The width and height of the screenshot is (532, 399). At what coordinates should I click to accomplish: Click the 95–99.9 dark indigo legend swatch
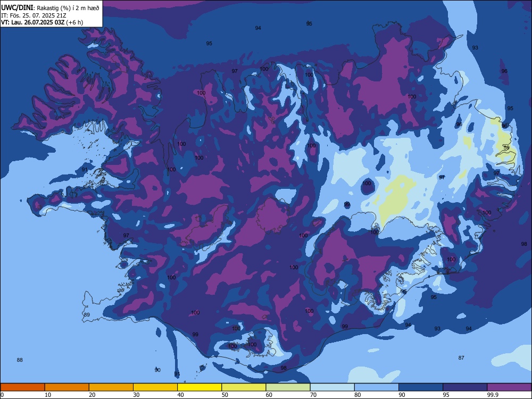[465, 387]
